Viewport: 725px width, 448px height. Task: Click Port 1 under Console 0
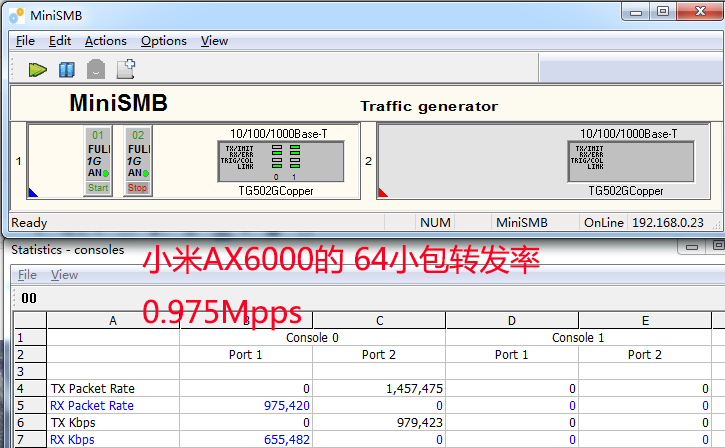(246, 355)
